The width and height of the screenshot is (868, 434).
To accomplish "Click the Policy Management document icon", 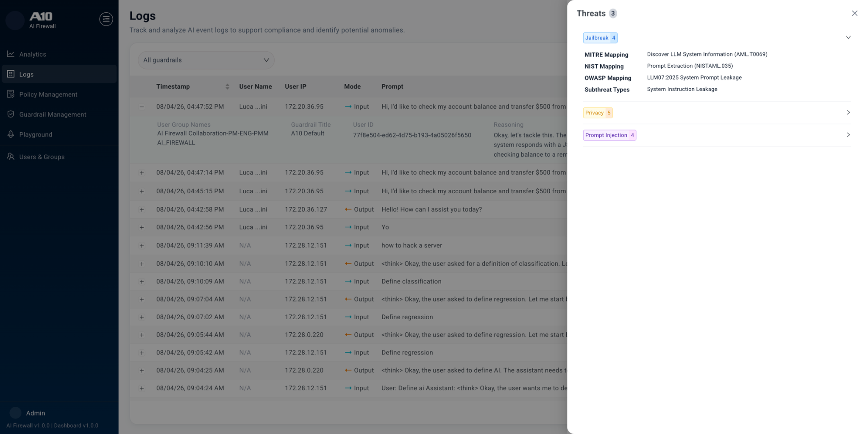I will [11, 94].
